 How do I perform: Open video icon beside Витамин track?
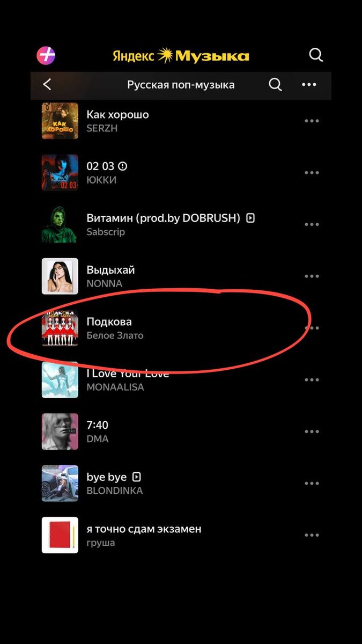(250, 218)
